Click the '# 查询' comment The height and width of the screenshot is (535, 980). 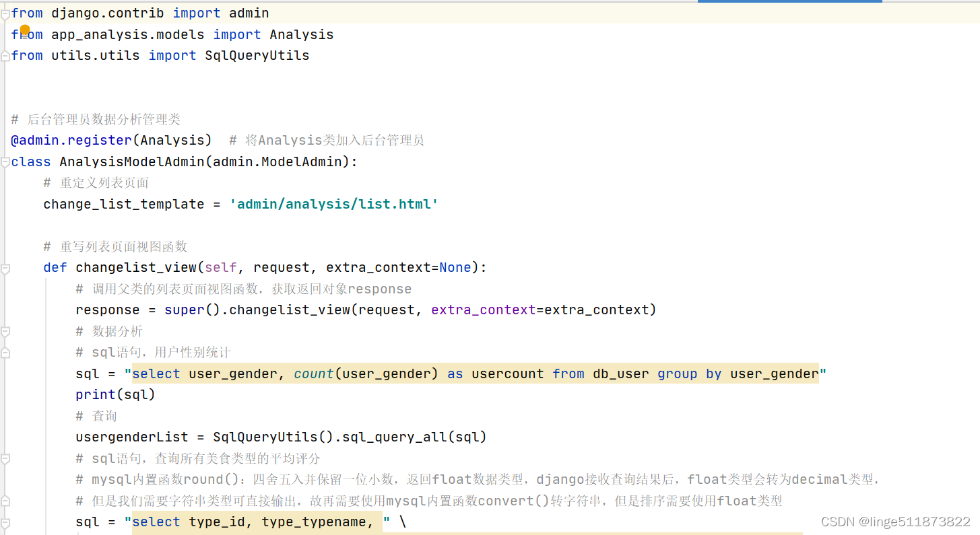(x=96, y=416)
